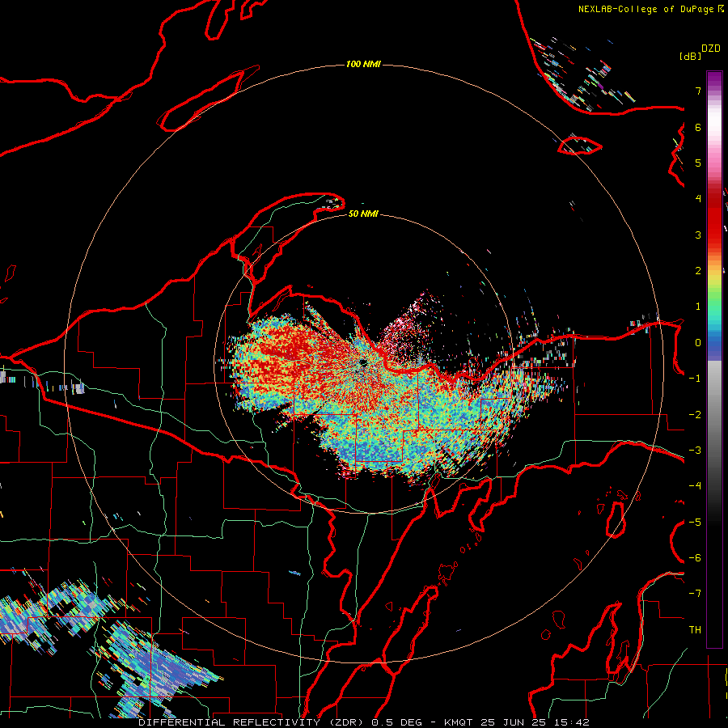Click the 6 value on color scale
This screenshot has height=728, width=728.
click(698, 127)
